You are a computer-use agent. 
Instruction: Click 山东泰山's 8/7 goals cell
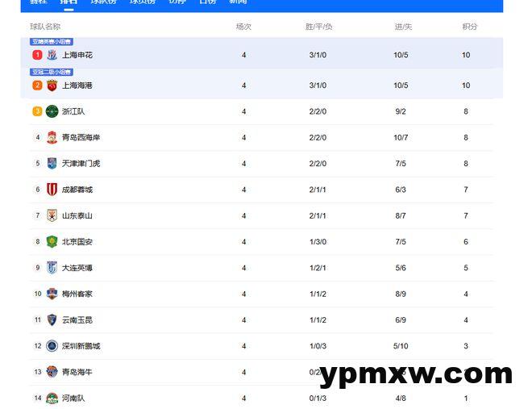(401, 215)
